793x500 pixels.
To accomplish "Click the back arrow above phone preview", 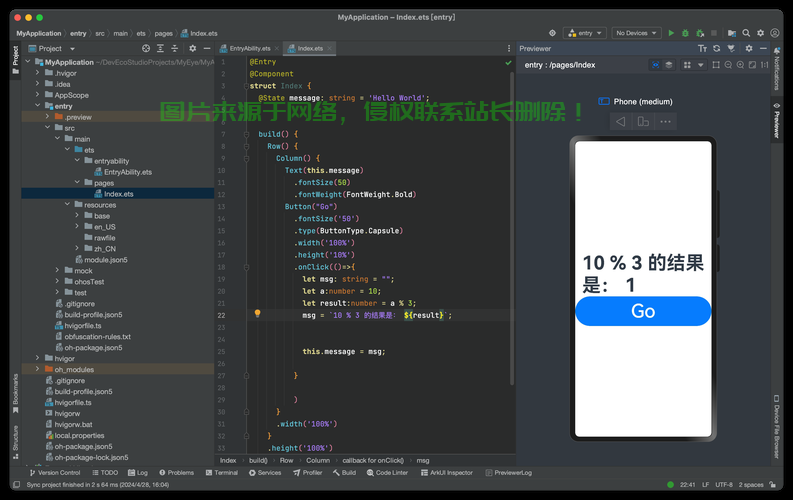I will 620,122.
